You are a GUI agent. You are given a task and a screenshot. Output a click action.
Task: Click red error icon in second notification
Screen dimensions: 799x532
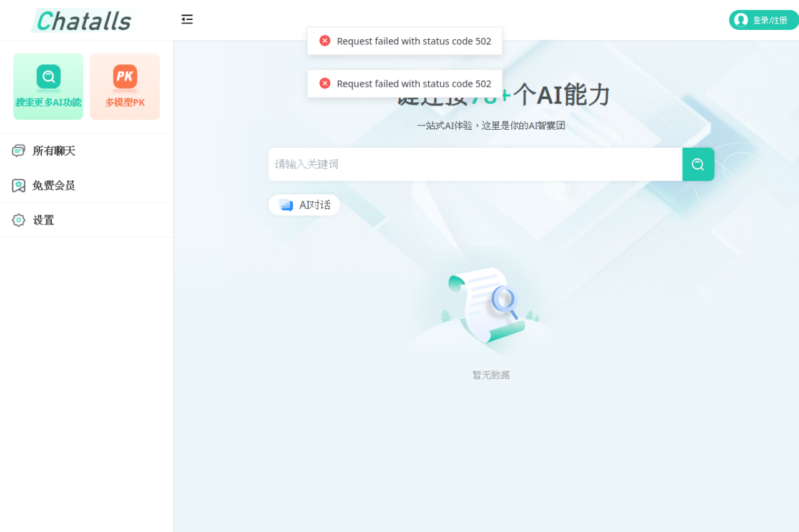(x=325, y=83)
